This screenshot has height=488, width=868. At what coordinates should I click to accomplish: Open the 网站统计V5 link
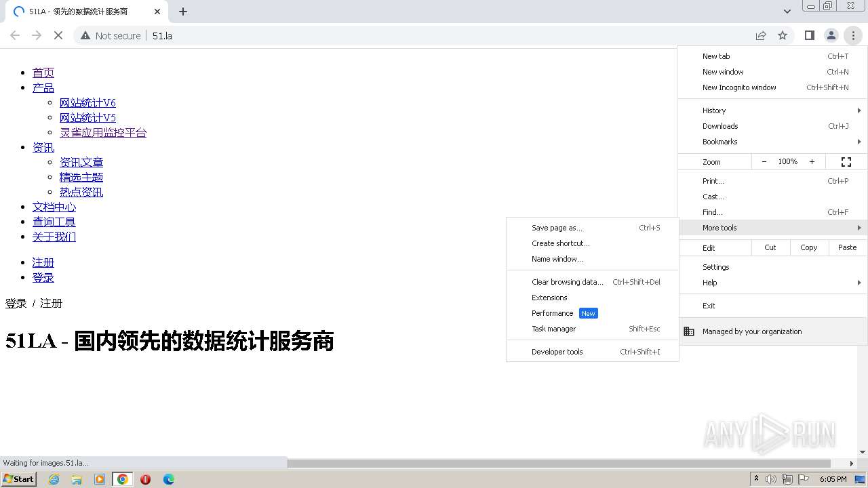click(87, 117)
